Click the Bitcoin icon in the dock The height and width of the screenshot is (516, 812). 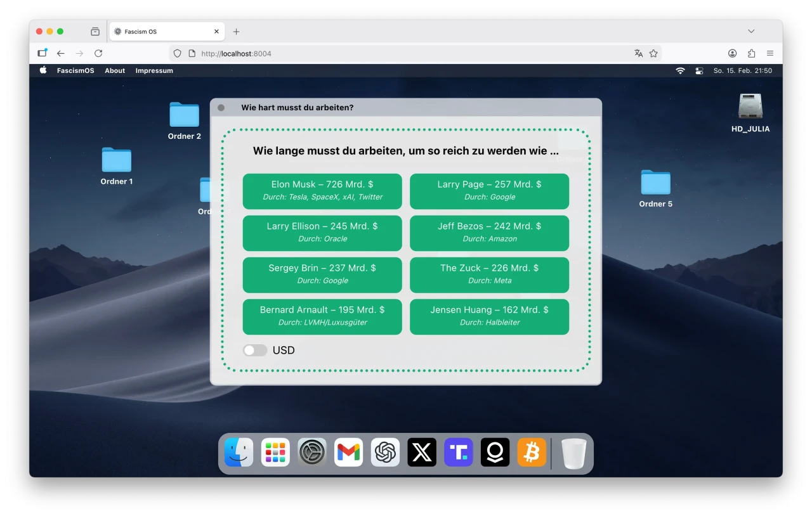pyautogui.click(x=532, y=453)
